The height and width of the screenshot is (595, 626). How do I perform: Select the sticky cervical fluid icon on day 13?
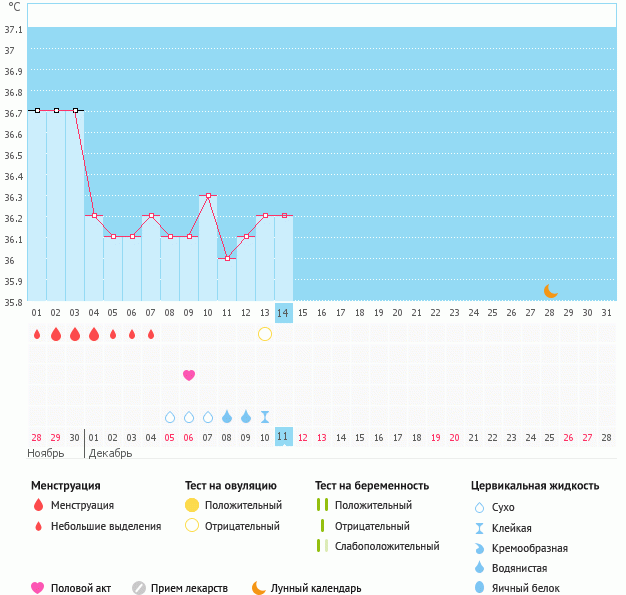pyautogui.click(x=265, y=417)
